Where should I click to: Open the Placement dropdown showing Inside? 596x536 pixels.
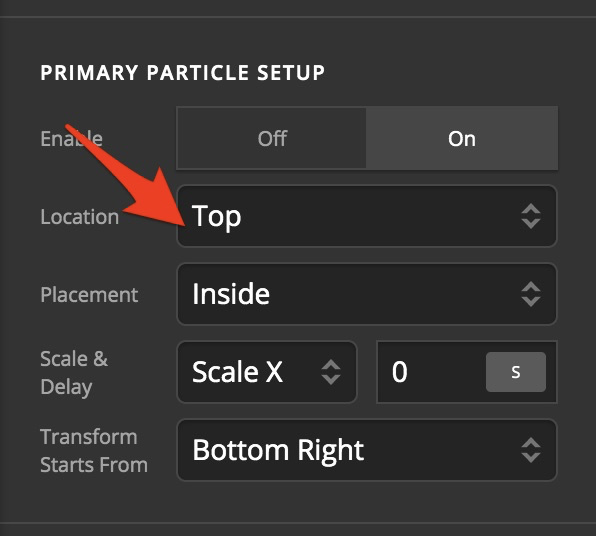[x=367, y=294]
